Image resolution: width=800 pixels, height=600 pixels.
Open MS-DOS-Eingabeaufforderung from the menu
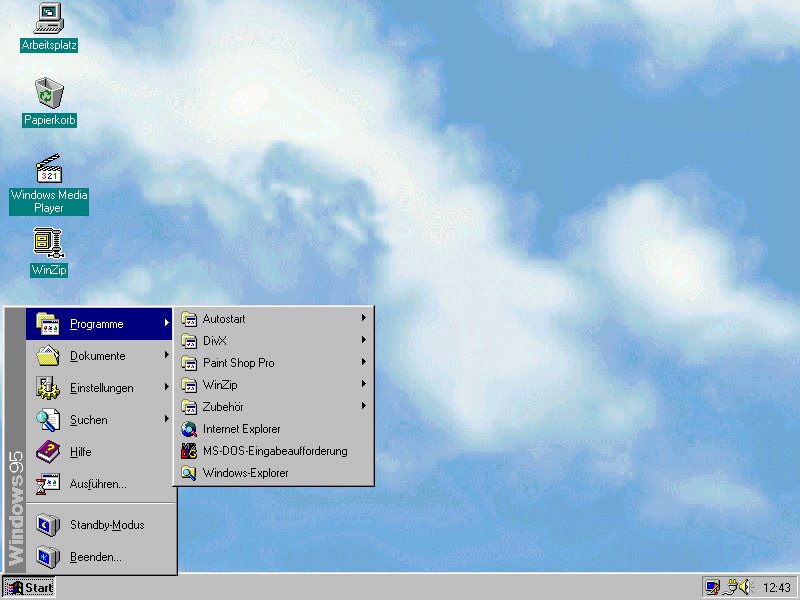pyautogui.click(x=274, y=451)
